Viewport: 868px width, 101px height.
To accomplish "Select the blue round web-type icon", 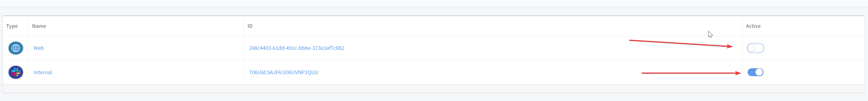I will point(16,48).
